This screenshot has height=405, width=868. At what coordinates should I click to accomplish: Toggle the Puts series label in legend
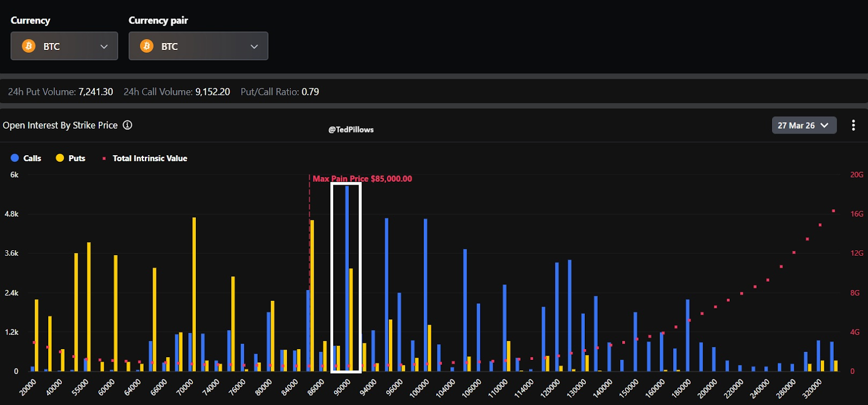(76, 158)
